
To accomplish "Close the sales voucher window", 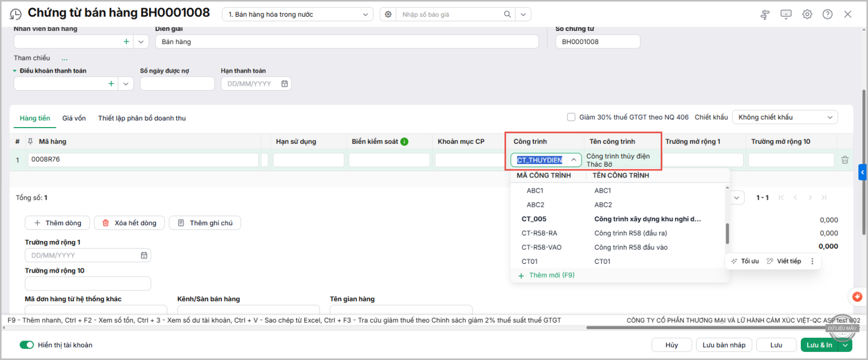I will (x=848, y=15).
